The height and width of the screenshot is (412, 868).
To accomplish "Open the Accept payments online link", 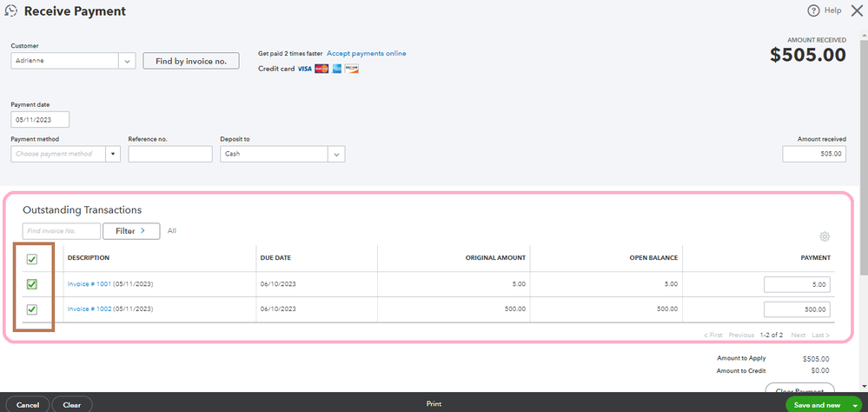I will pos(367,53).
